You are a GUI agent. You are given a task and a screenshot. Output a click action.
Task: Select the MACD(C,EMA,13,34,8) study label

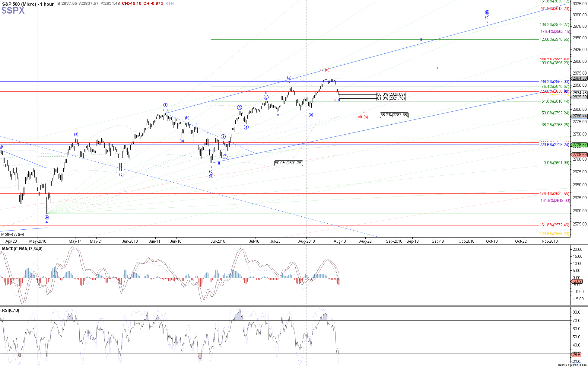[x=22, y=249]
